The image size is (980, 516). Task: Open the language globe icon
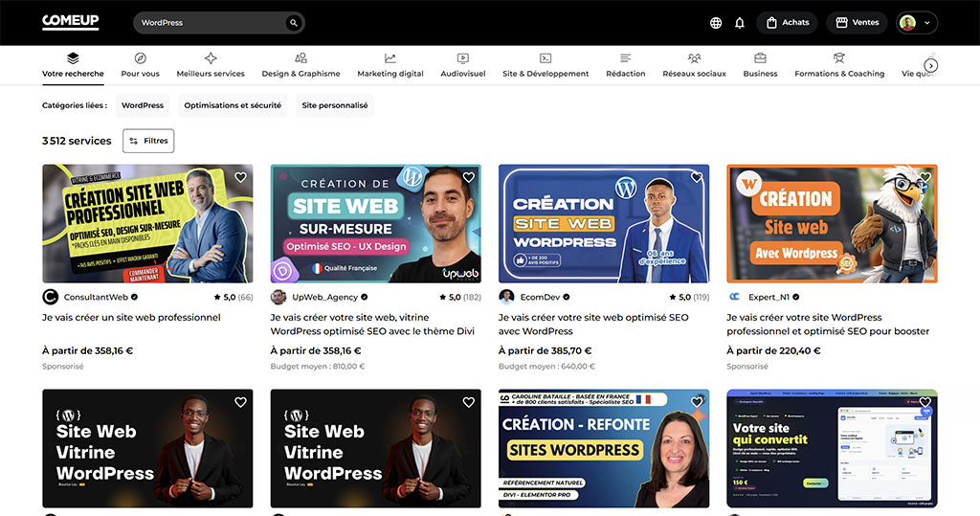716,23
